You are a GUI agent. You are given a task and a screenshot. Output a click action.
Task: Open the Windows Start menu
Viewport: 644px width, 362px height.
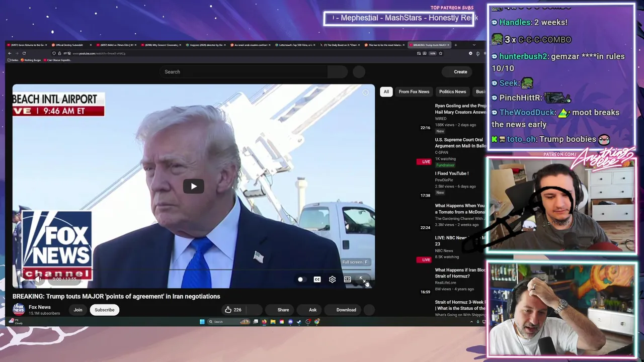[202, 322]
